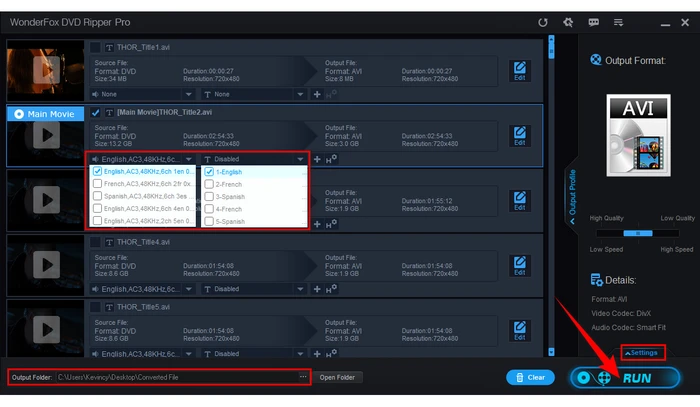Tick English AC3 2ch 5en audio track
700x407 pixels.
(97, 220)
